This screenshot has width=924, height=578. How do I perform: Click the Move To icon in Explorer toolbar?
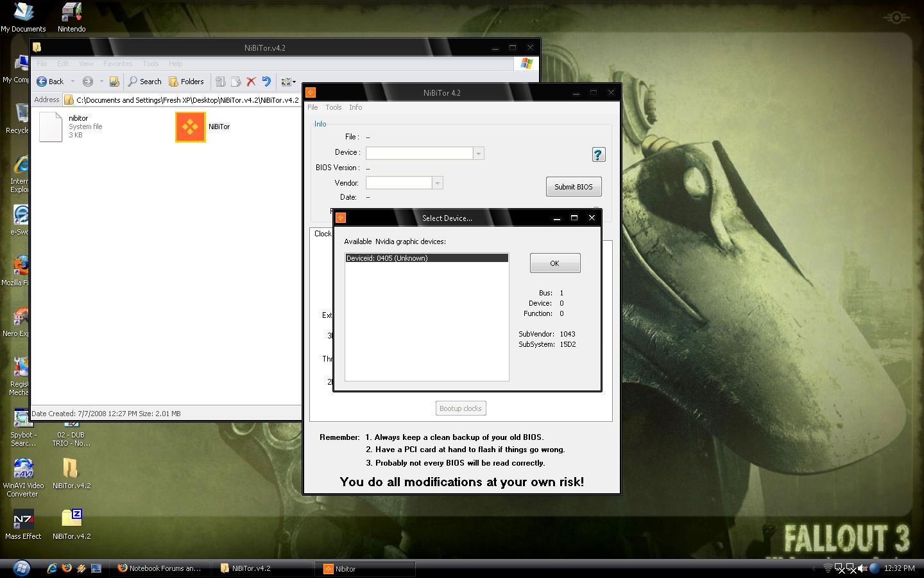[220, 82]
